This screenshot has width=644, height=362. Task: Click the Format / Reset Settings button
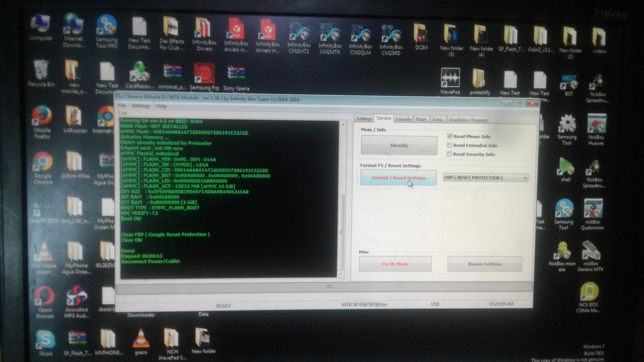(398, 177)
